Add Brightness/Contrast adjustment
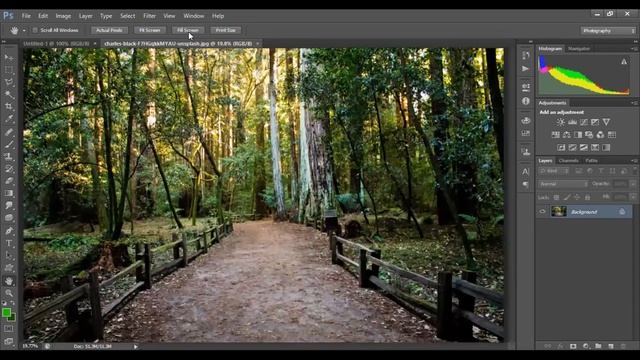This screenshot has width=640, height=360. point(560,122)
